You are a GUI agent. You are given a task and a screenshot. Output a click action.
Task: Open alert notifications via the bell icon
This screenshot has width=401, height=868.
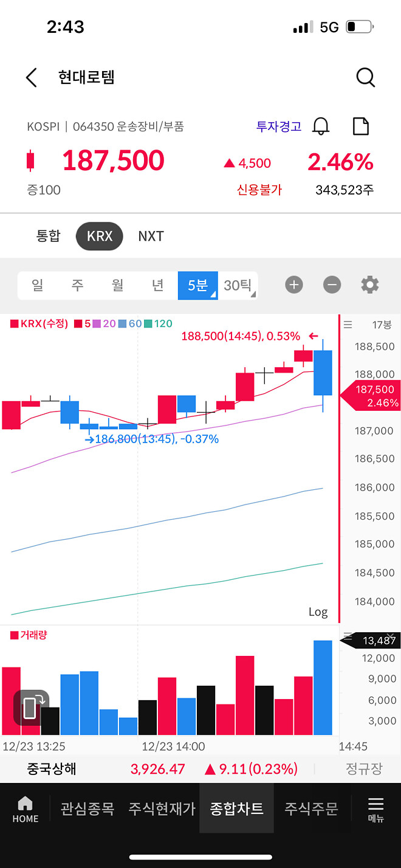click(x=321, y=126)
